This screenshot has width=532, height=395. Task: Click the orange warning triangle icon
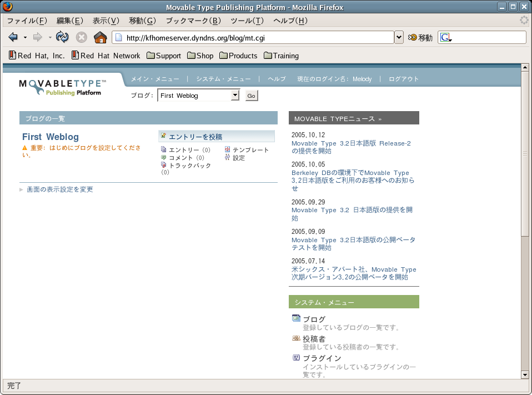[25, 148]
